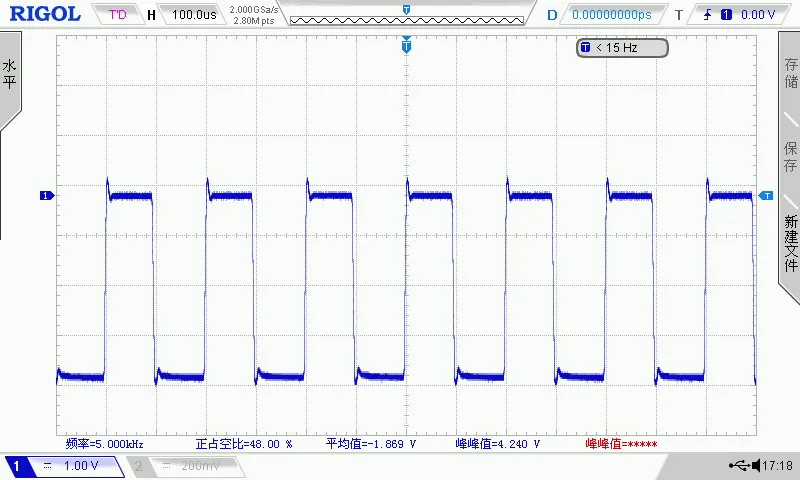Select the 保存 save menu item
Image resolution: width=800 pixels, height=480 pixels.
[790, 156]
